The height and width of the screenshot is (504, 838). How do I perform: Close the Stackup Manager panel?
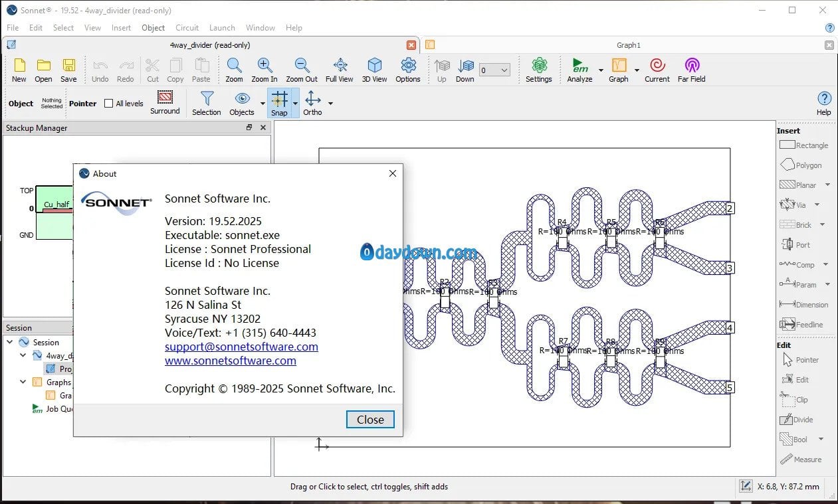(x=263, y=127)
